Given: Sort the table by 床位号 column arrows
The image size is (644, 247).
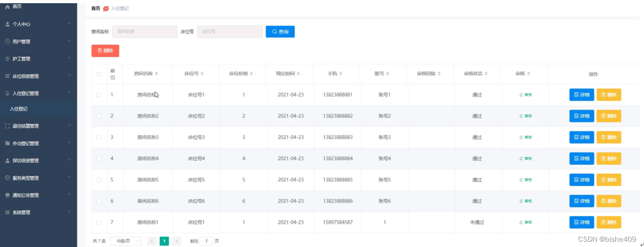Looking at the screenshot, I should pos(202,73).
